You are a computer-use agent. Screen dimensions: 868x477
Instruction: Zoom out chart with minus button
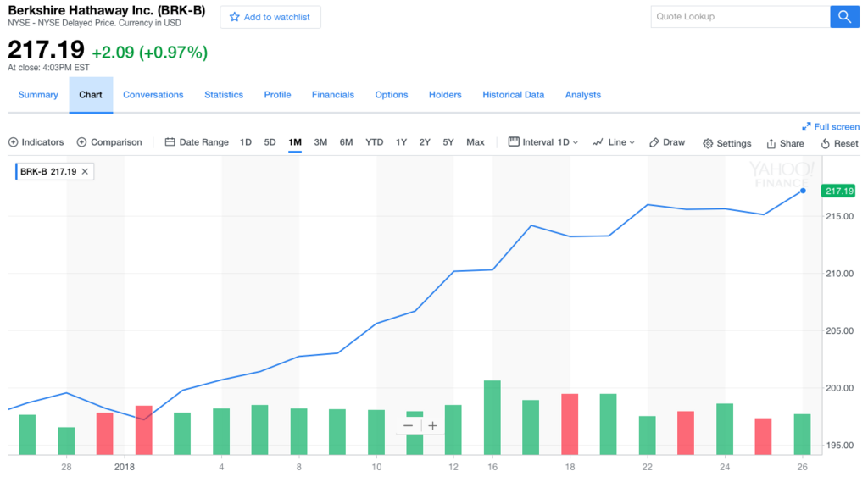pyautogui.click(x=409, y=425)
